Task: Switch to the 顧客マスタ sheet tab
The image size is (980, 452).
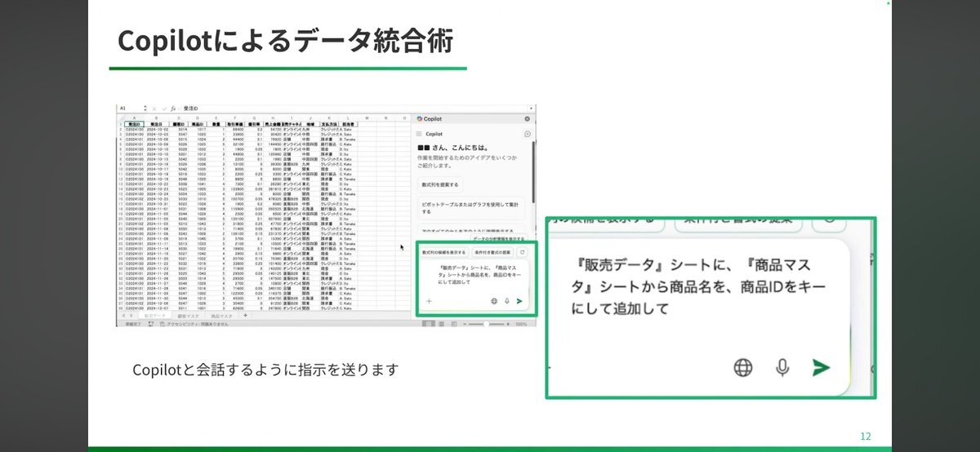Action: pos(189,315)
